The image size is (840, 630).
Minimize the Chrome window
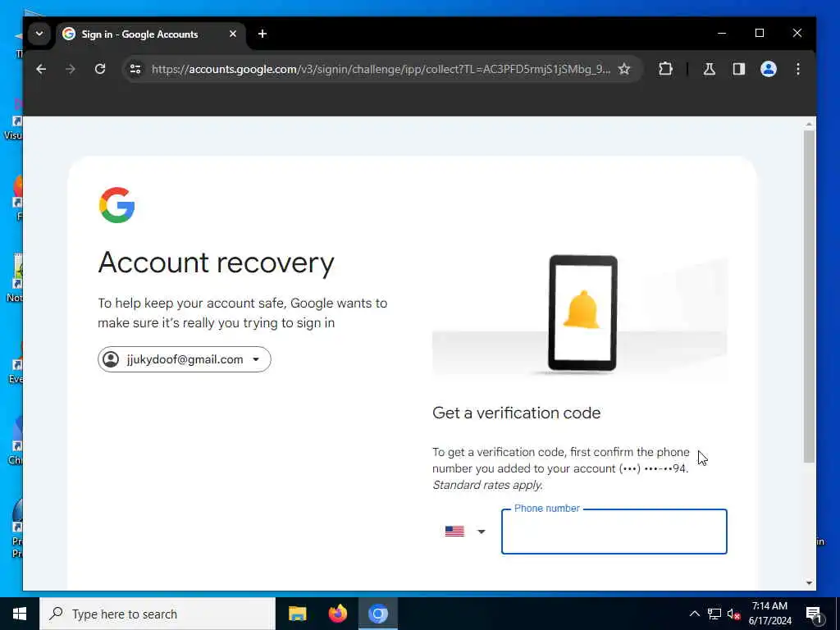[722, 33]
